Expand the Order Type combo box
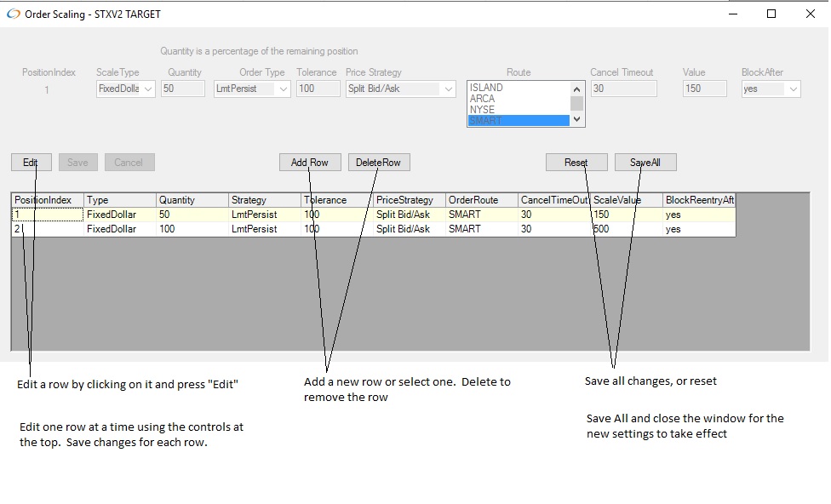Screen dimensions: 831x504 pos(283,89)
